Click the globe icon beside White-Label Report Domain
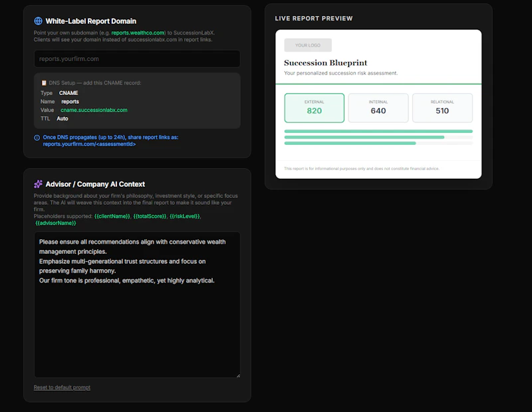This screenshot has height=412, width=532. pyautogui.click(x=38, y=21)
